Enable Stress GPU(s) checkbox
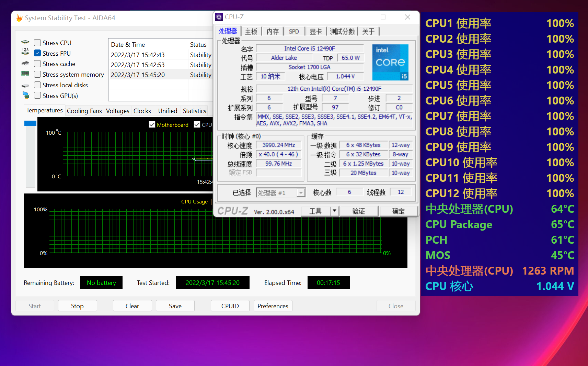588x366 pixels. click(x=37, y=96)
